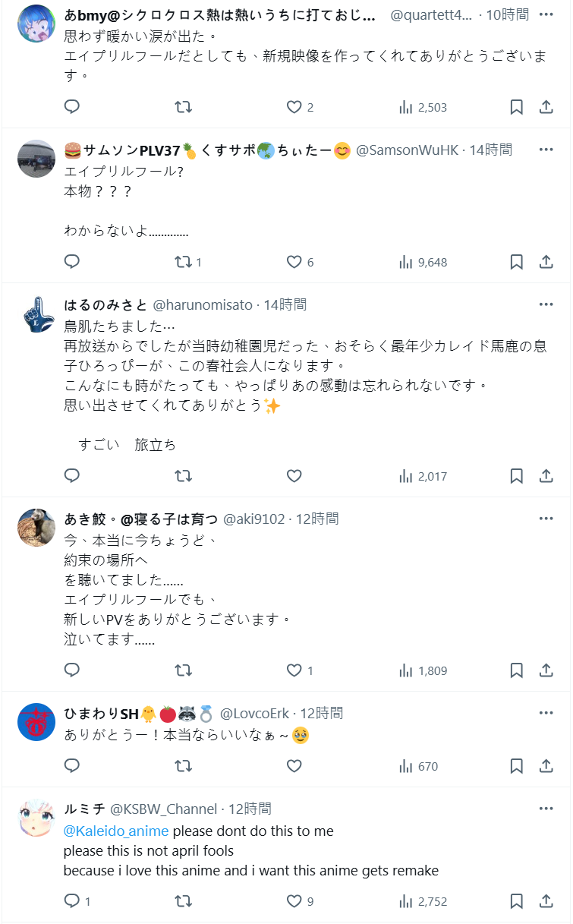
Task: Reply to the aki9102 tweet
Action: click(72, 670)
